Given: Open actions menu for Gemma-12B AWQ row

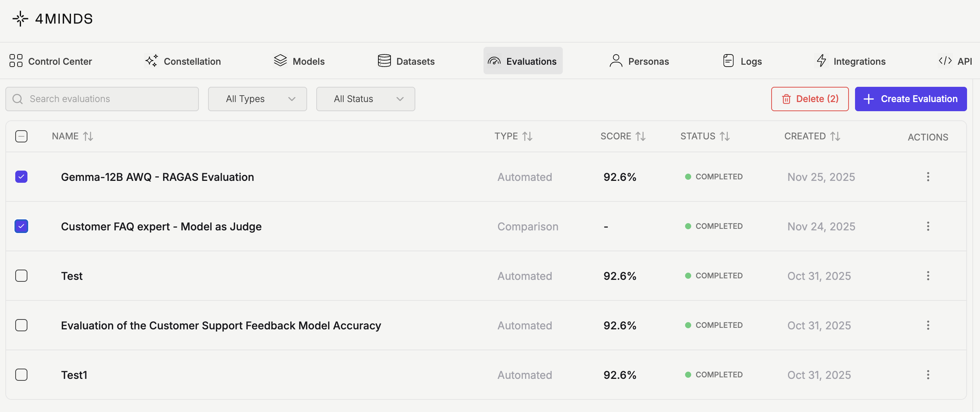Looking at the screenshot, I should tap(928, 177).
